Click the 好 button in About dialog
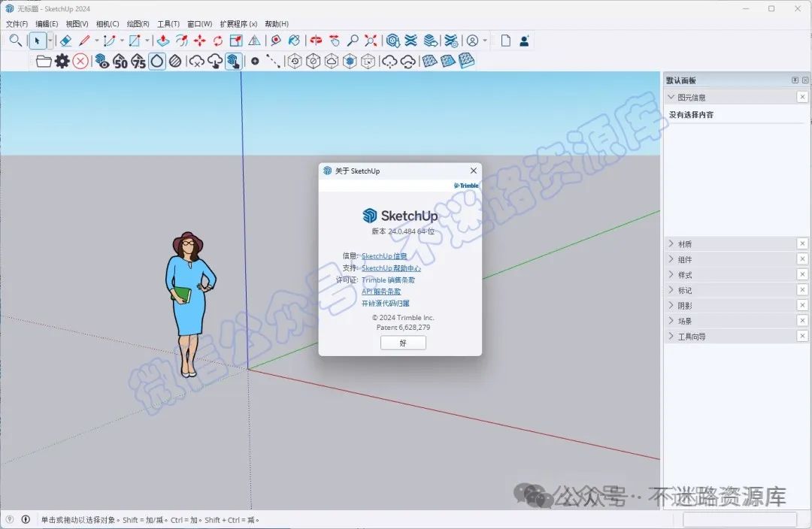812x529 pixels. point(403,343)
